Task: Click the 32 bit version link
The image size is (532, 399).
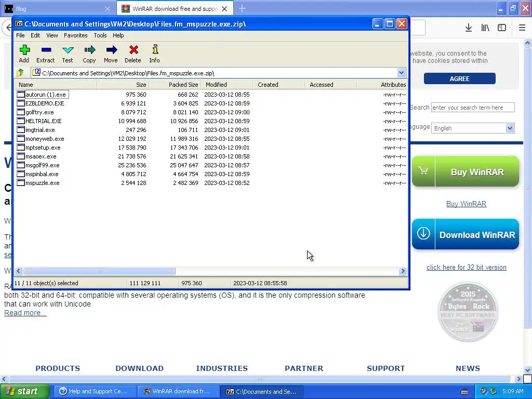Action: point(466,268)
